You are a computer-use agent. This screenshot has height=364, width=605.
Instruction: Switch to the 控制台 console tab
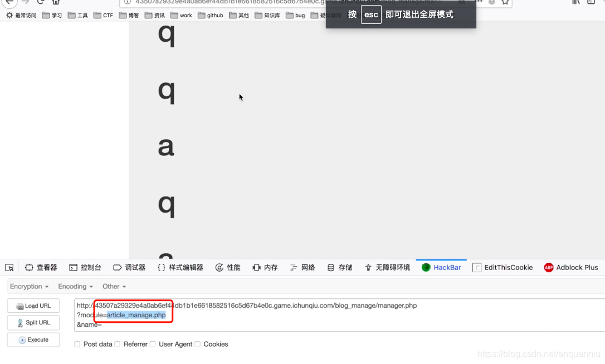coord(85,268)
